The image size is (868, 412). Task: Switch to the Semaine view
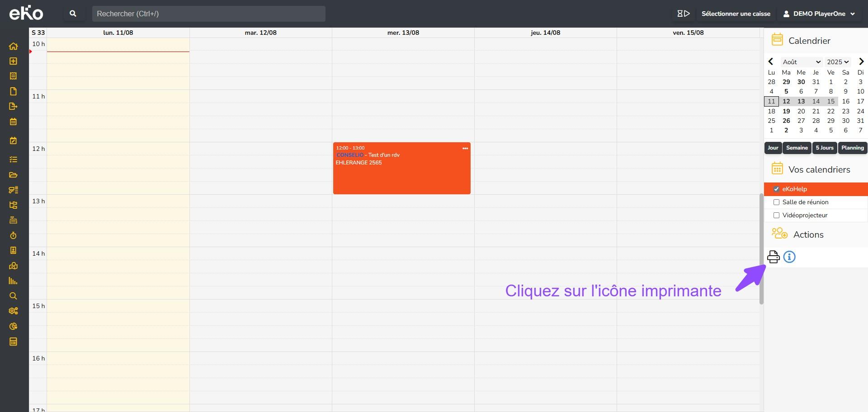point(797,148)
